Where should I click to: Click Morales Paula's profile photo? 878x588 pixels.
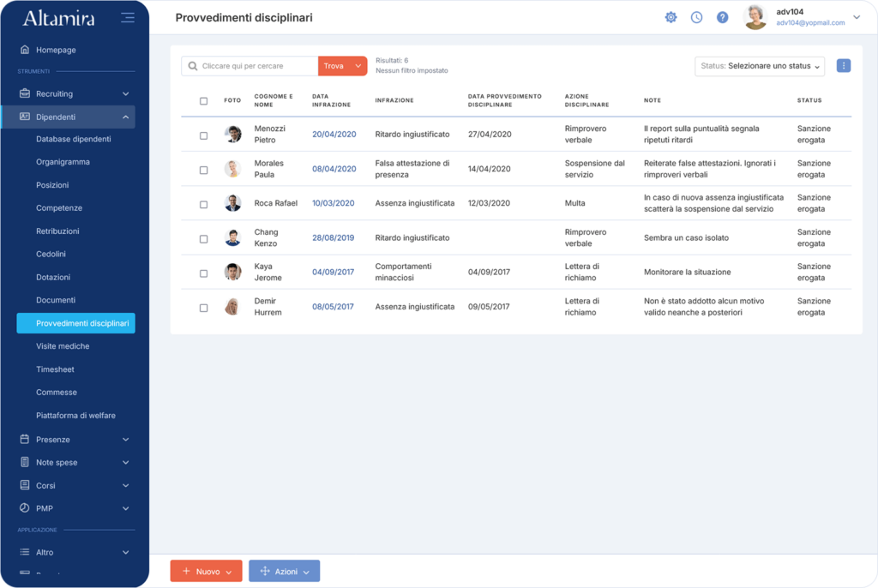click(x=232, y=169)
